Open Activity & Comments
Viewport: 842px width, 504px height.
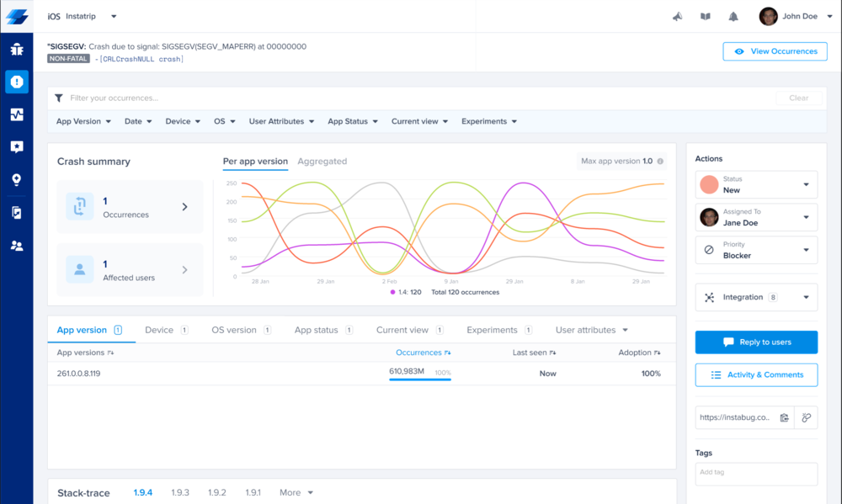756,375
